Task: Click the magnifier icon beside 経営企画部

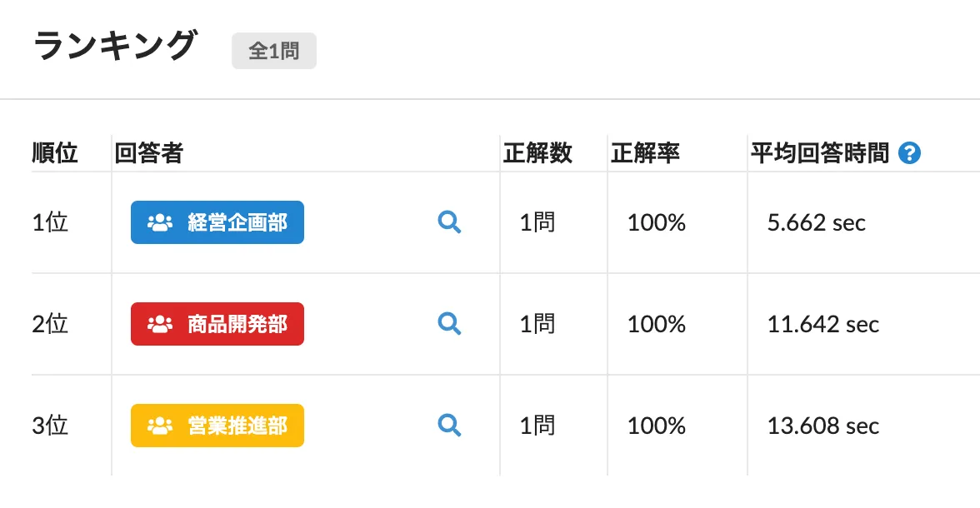Action: [x=450, y=222]
